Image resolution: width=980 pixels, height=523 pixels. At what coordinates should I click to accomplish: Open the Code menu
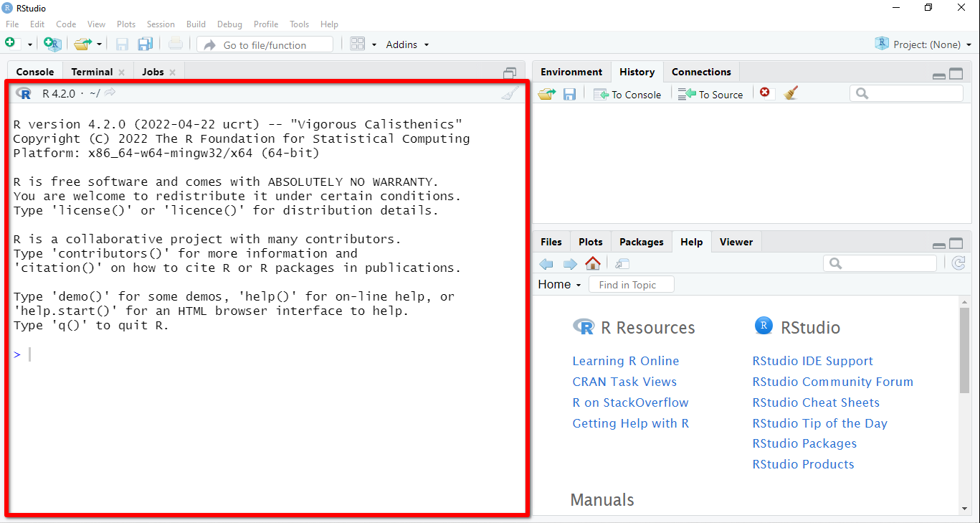point(66,24)
